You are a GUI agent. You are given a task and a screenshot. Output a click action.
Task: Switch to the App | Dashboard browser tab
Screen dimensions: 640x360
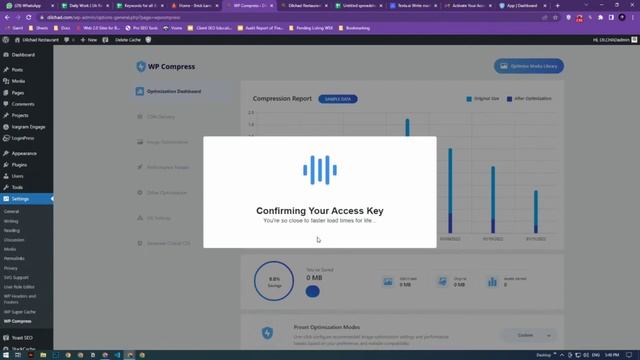[523, 6]
